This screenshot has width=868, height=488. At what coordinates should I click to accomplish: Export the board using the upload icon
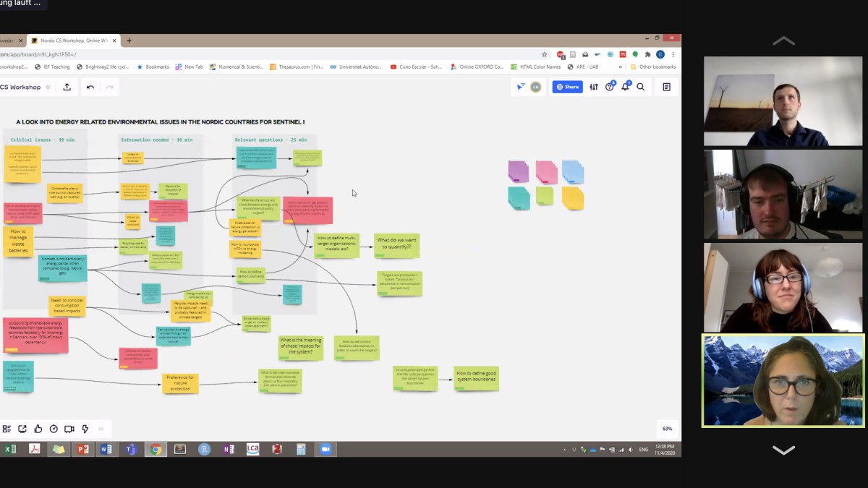click(67, 87)
